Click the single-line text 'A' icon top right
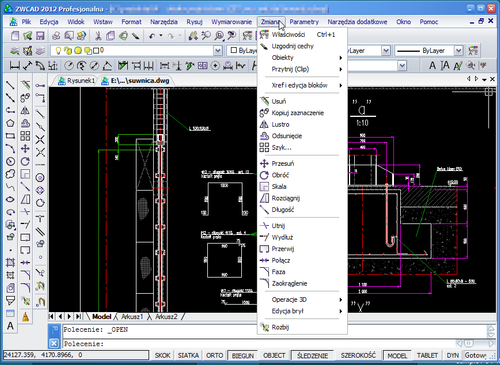 [x=432, y=66]
